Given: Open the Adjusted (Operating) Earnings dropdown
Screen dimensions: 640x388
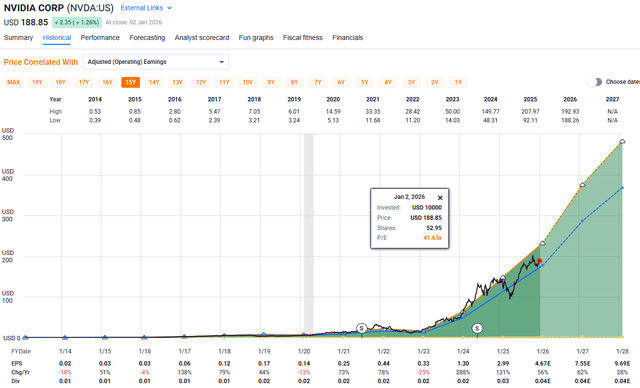Looking at the screenshot, I should point(156,62).
